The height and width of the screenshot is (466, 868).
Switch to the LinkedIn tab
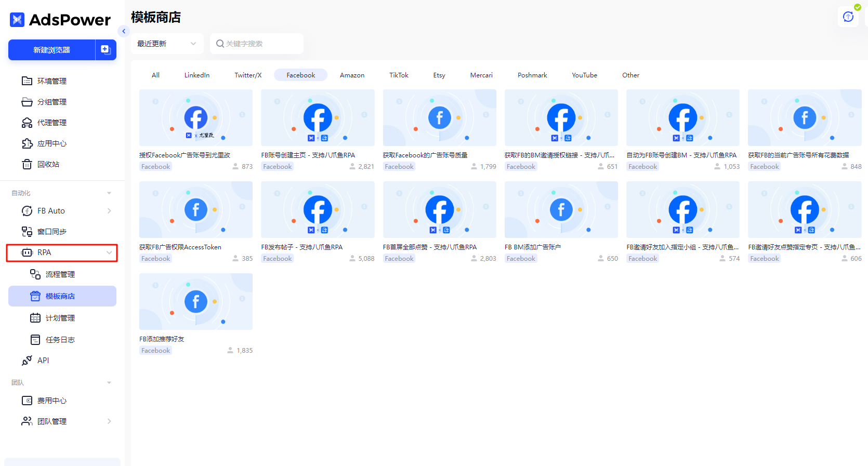[x=197, y=75]
